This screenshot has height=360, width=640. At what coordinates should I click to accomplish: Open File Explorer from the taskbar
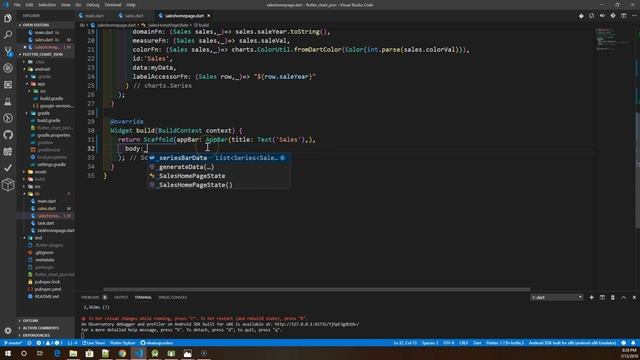[73, 353]
